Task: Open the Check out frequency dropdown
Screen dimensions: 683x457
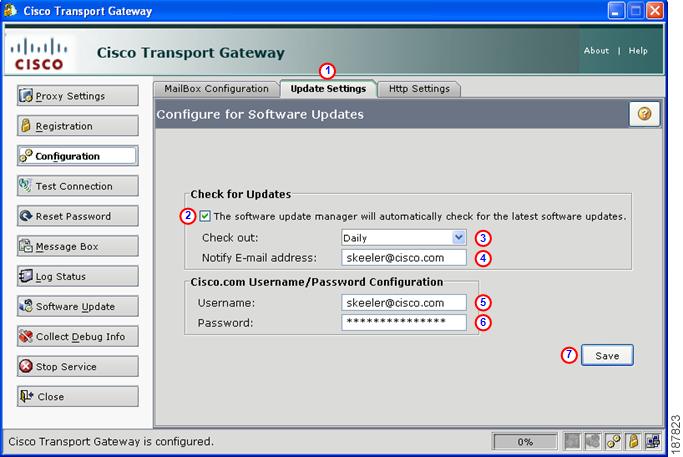Action: (403, 238)
